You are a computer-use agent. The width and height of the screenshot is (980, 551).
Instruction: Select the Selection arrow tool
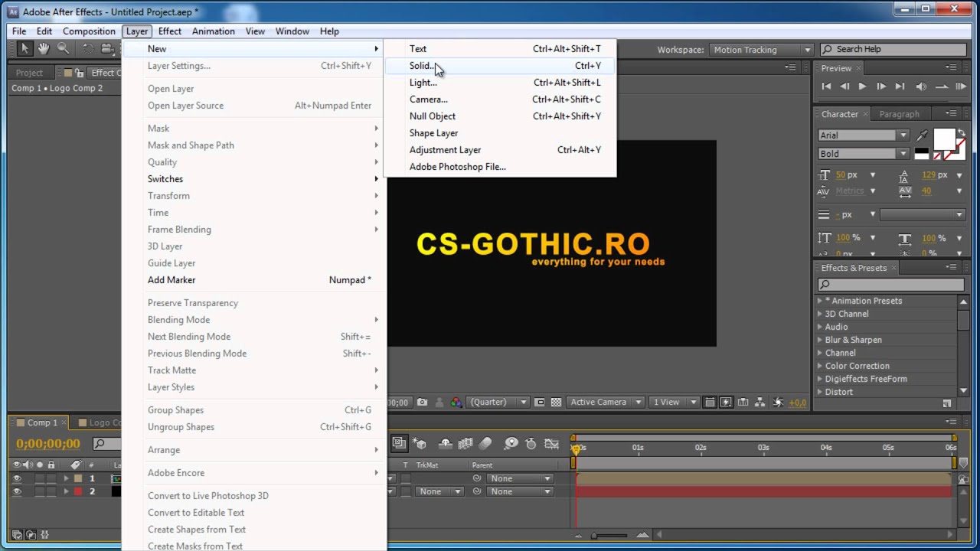tap(24, 49)
